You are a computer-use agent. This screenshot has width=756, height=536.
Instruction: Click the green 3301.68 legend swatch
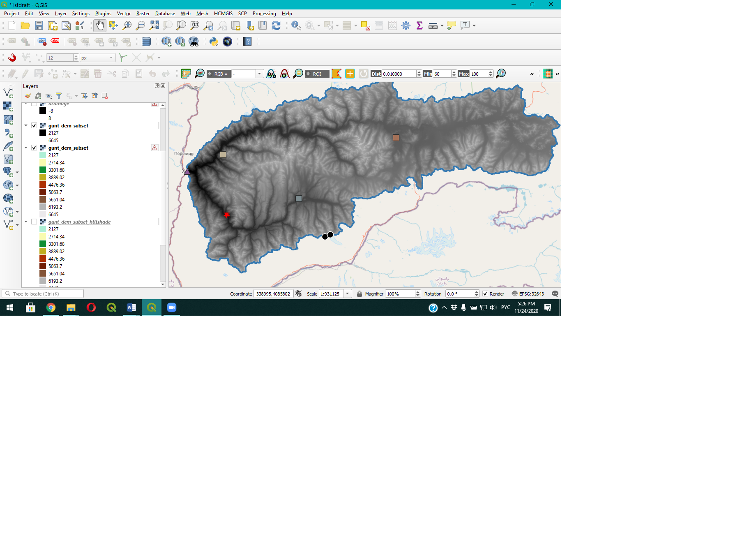click(x=43, y=170)
